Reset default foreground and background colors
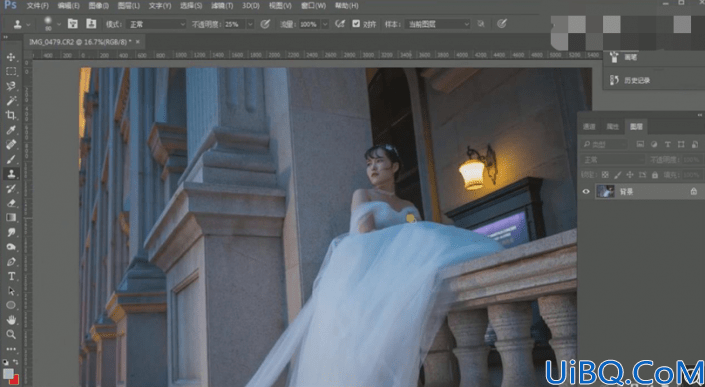Viewport: 705px width, 387px height. 5,362
